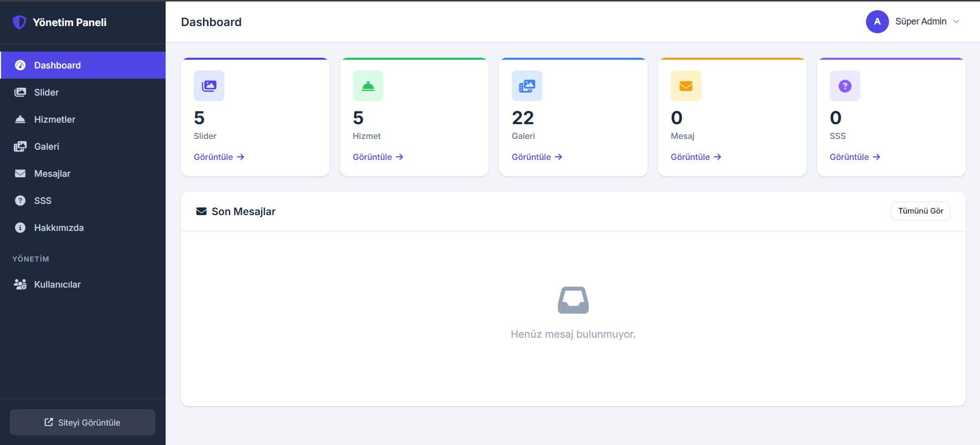Click the purple SSS card question icon

[845, 86]
